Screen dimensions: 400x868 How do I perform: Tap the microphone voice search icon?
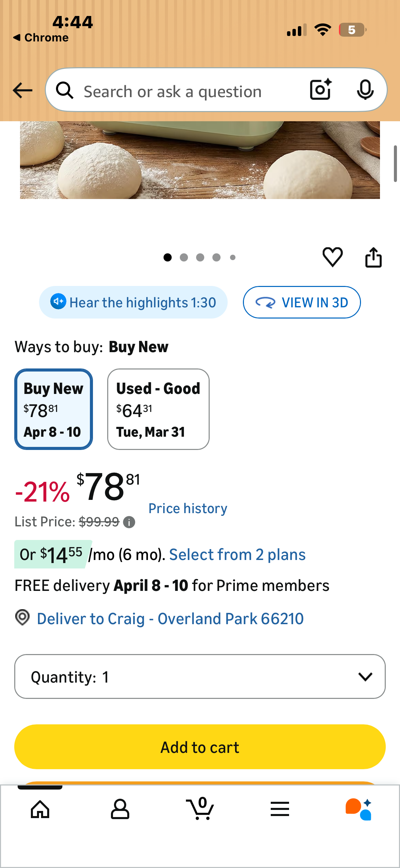click(x=365, y=90)
